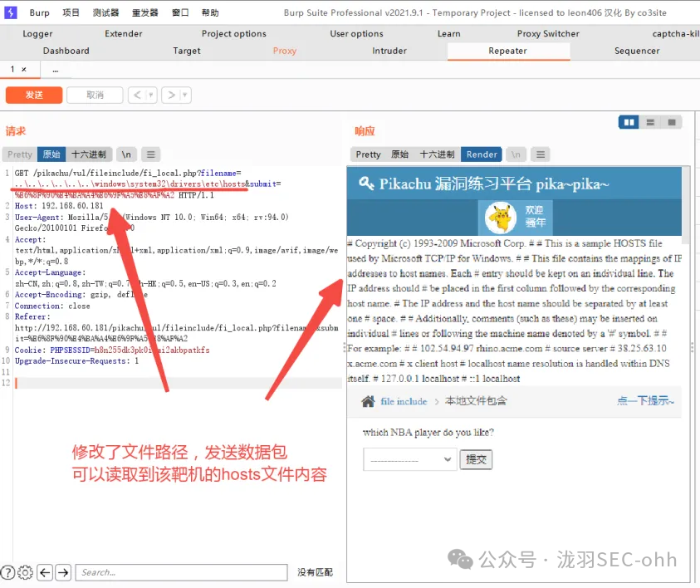Go back to previous request in history
This screenshot has width=700, height=588.
coord(137,96)
